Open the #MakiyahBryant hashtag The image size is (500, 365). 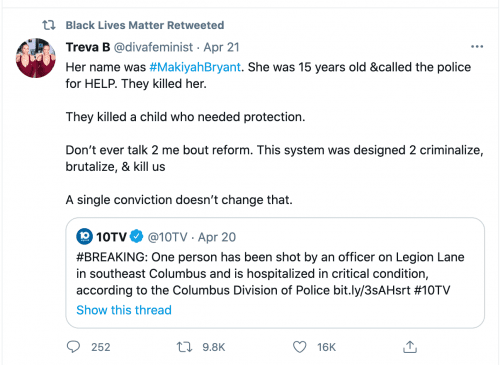tap(195, 67)
